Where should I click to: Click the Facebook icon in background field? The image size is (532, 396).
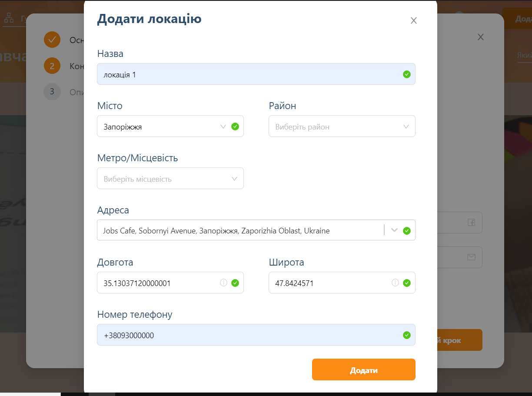(471, 223)
